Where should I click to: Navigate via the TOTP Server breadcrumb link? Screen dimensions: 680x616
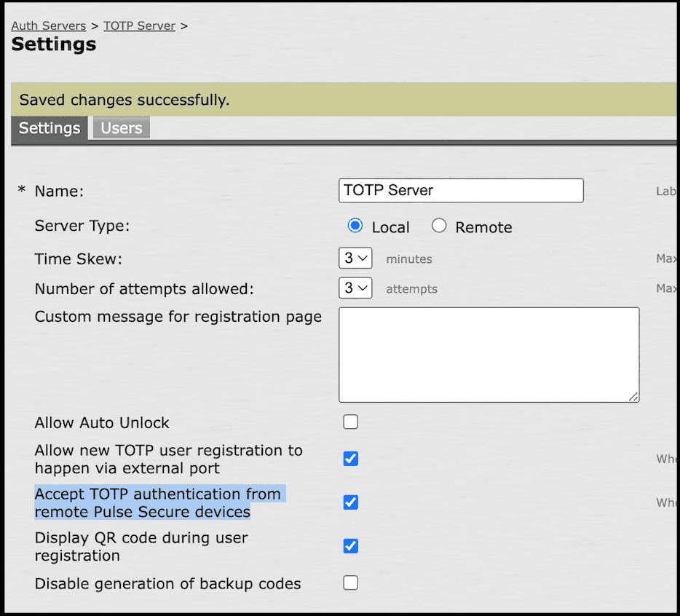139,25
